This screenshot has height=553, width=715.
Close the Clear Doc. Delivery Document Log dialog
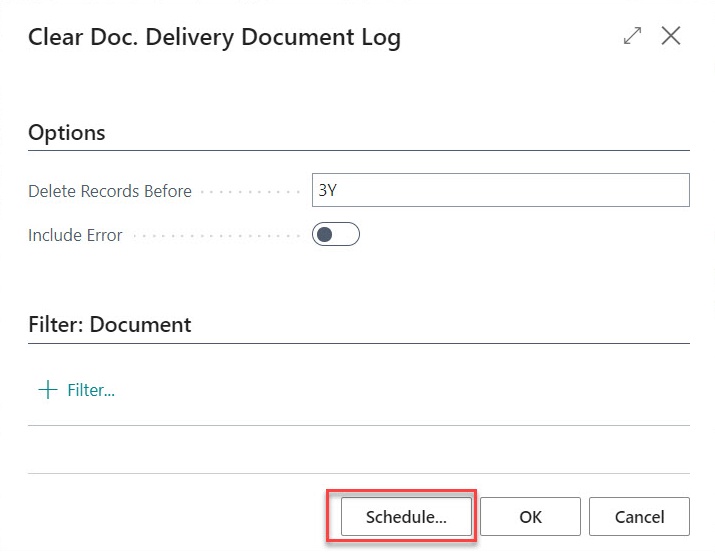click(x=671, y=36)
